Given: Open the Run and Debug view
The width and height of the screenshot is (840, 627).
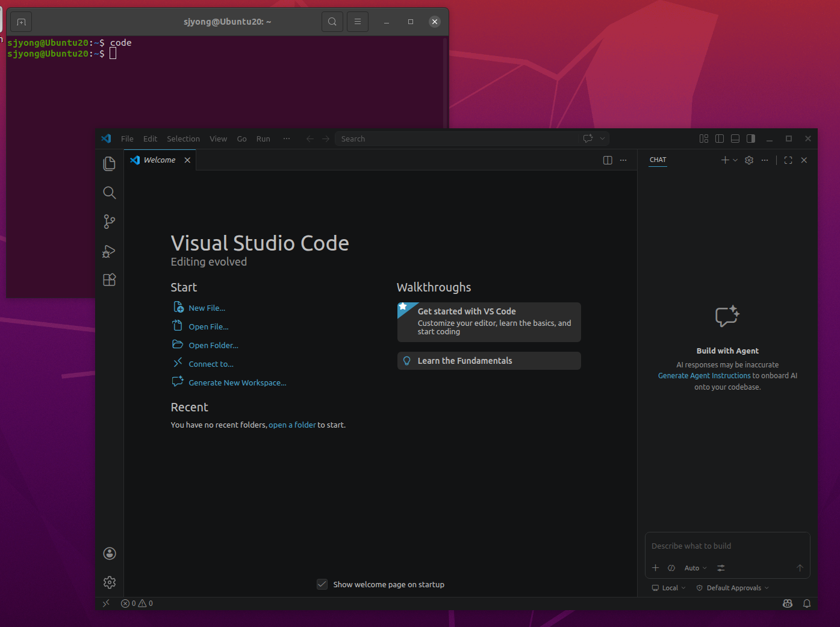Looking at the screenshot, I should 110,251.
